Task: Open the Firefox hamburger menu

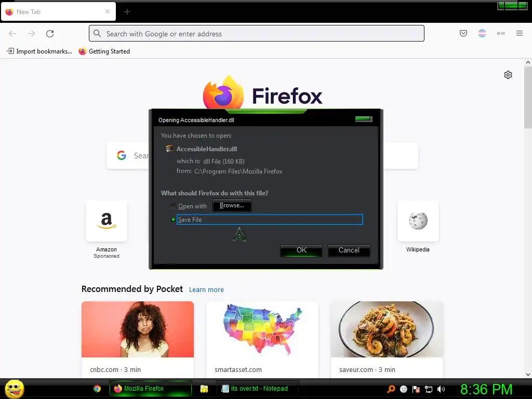Action: pos(519,33)
